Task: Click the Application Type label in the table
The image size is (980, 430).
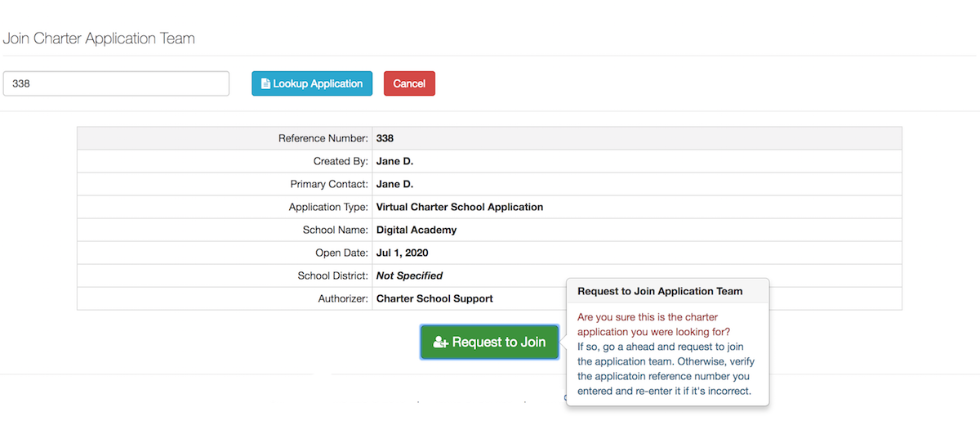Action: pos(329,207)
